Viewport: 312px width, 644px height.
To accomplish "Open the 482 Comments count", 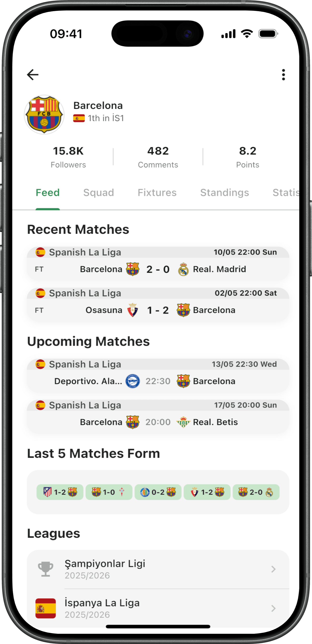I will point(158,157).
